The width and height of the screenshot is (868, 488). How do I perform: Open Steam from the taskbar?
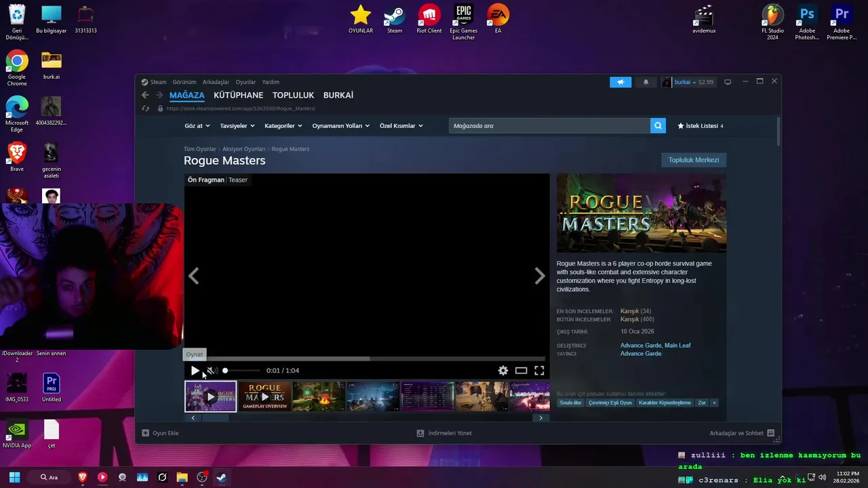point(221,477)
